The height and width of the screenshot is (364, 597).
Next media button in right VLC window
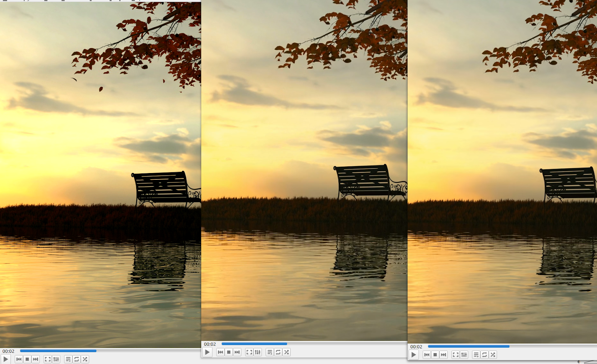point(443,355)
